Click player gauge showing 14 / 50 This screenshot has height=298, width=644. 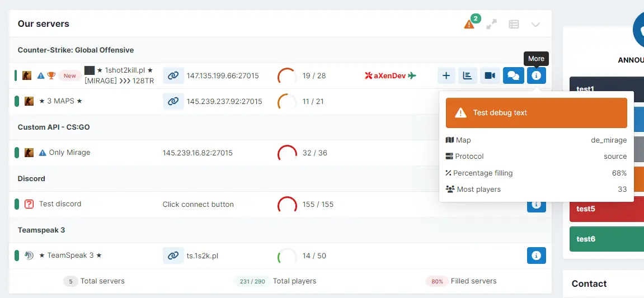pyautogui.click(x=287, y=256)
